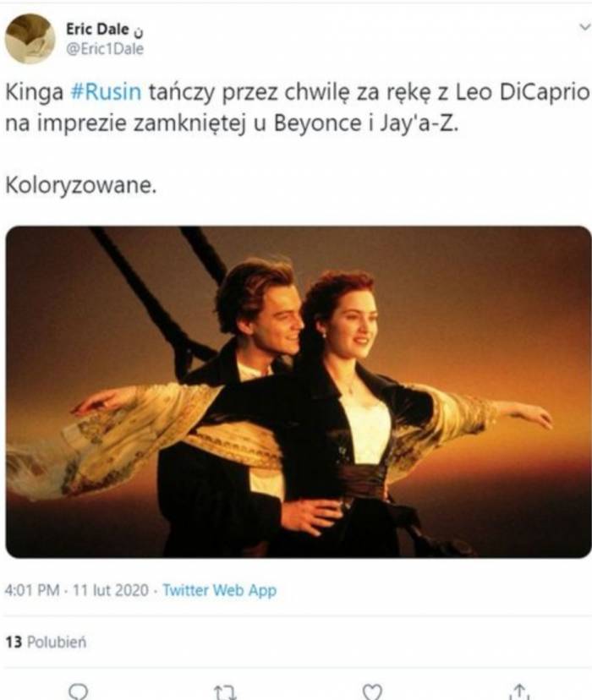Like the tweet with the heart icon
Screen dimensions: 592x700
click(372, 692)
